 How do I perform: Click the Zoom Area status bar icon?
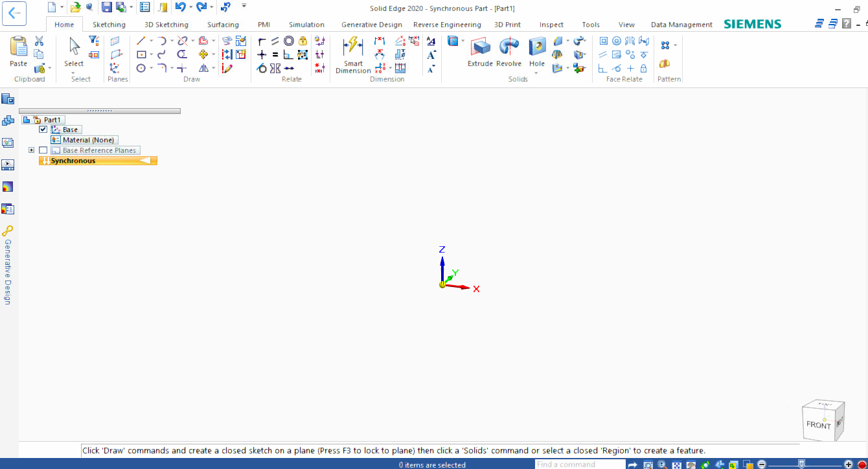point(648,464)
